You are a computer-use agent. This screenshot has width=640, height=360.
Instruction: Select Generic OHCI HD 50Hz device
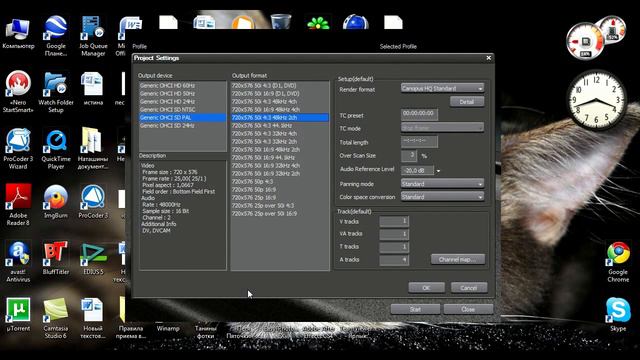[182, 93]
